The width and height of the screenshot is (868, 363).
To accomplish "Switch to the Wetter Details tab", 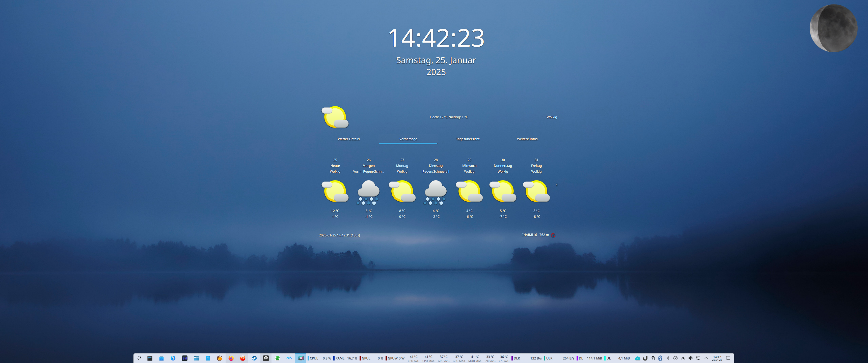I will (348, 139).
